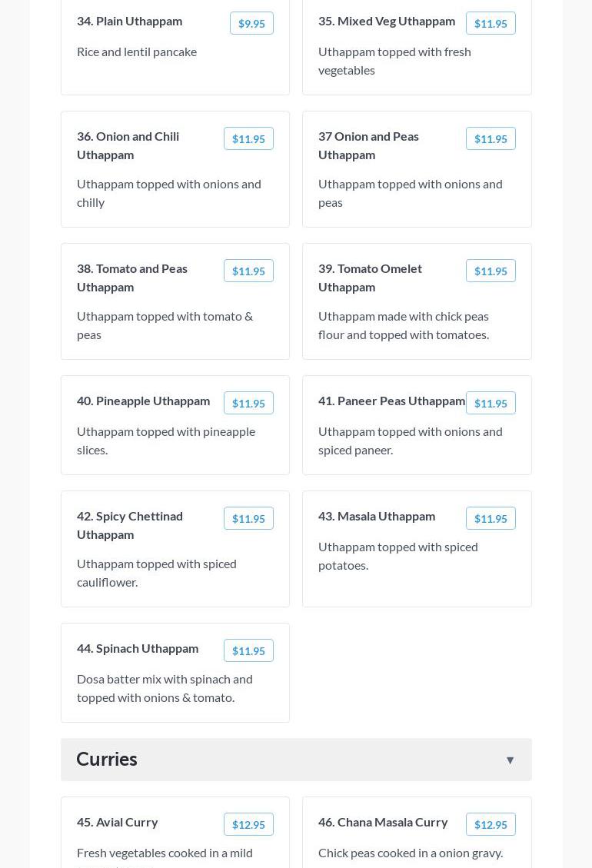Open Pineapple Uthappam item title
592x868 pixels.
point(143,401)
